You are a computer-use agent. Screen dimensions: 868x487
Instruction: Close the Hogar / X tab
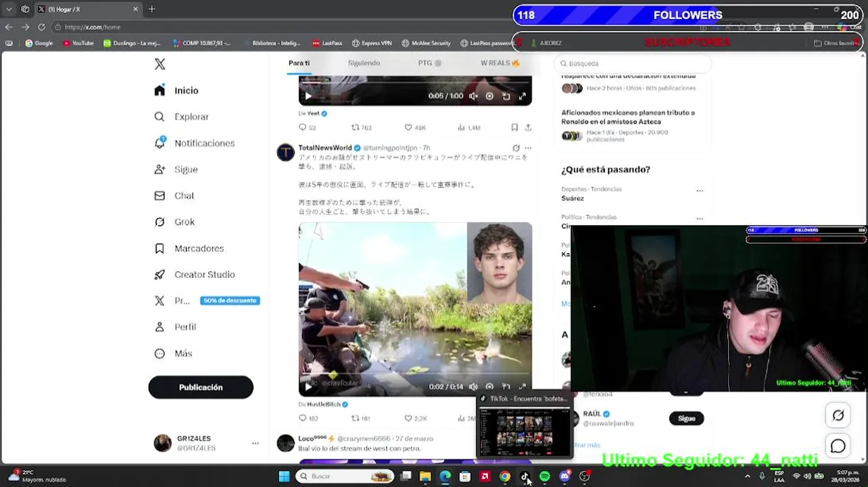click(x=135, y=9)
